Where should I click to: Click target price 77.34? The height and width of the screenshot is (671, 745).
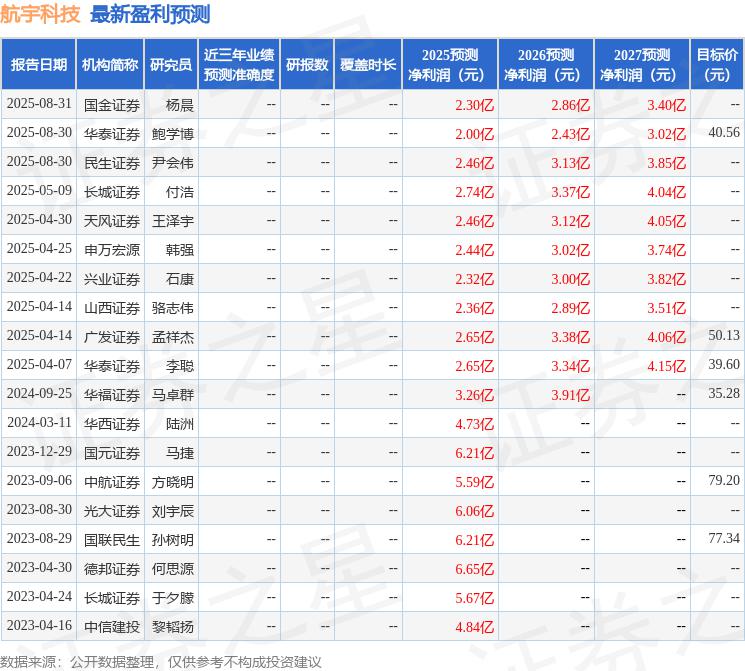(724, 538)
